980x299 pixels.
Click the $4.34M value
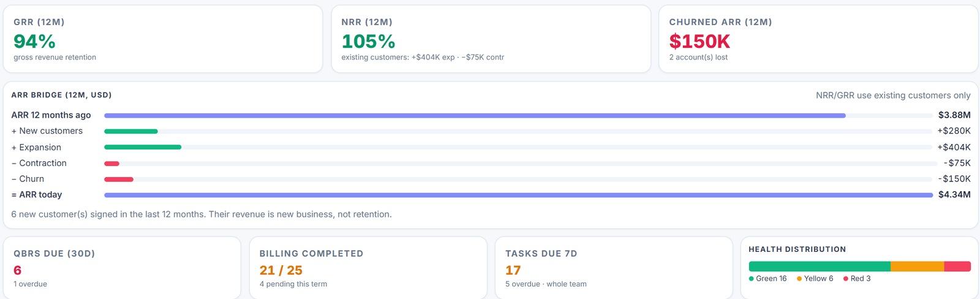point(954,195)
